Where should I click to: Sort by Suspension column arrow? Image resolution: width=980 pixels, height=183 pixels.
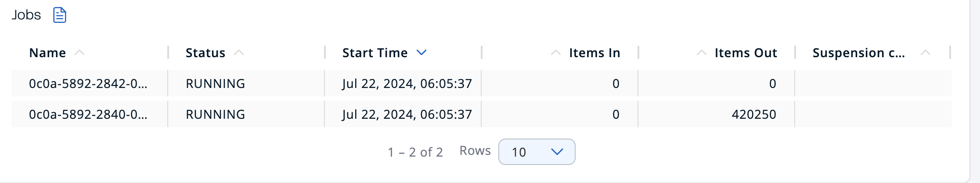(926, 53)
